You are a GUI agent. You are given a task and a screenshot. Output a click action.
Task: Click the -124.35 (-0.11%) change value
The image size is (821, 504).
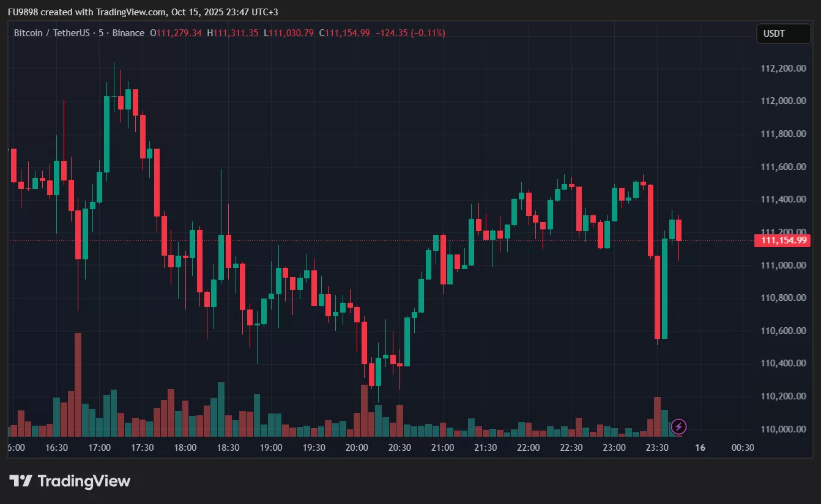[x=410, y=33]
